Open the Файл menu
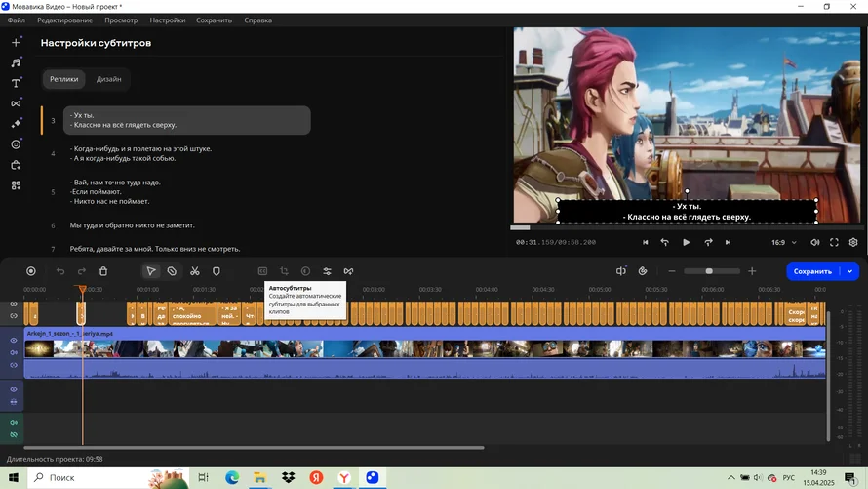 coord(16,20)
